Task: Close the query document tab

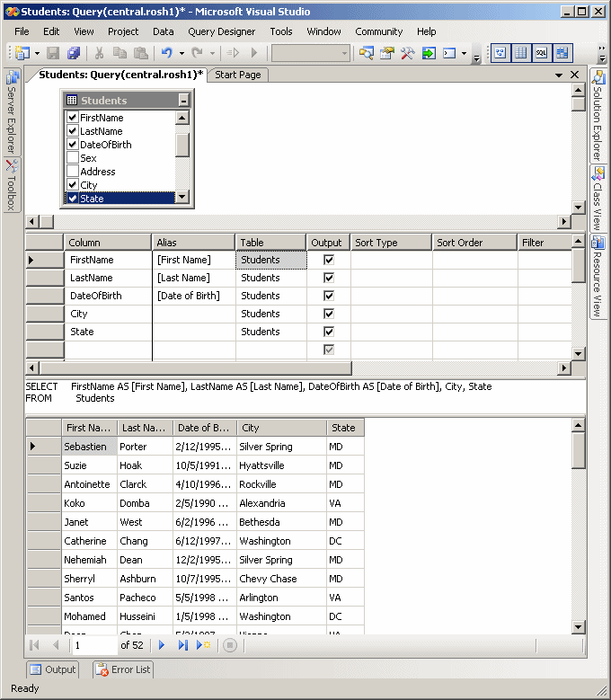Action: pos(575,75)
